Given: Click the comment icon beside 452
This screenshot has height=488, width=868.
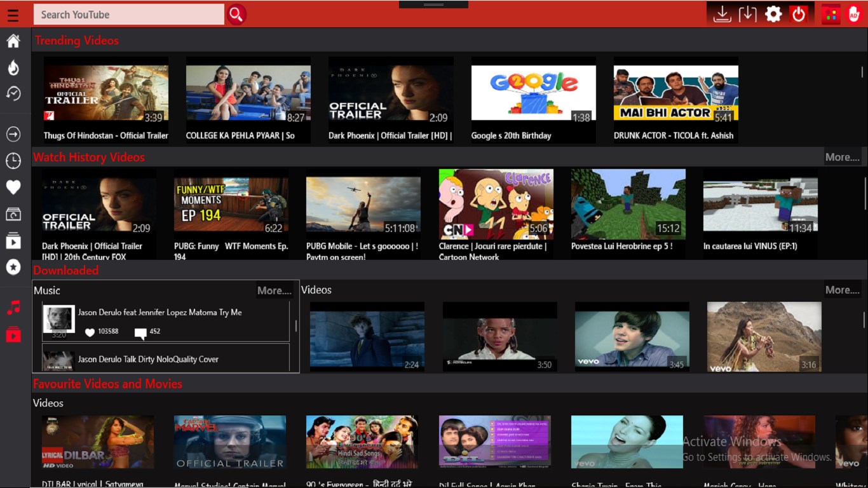Looking at the screenshot, I should pos(140,332).
